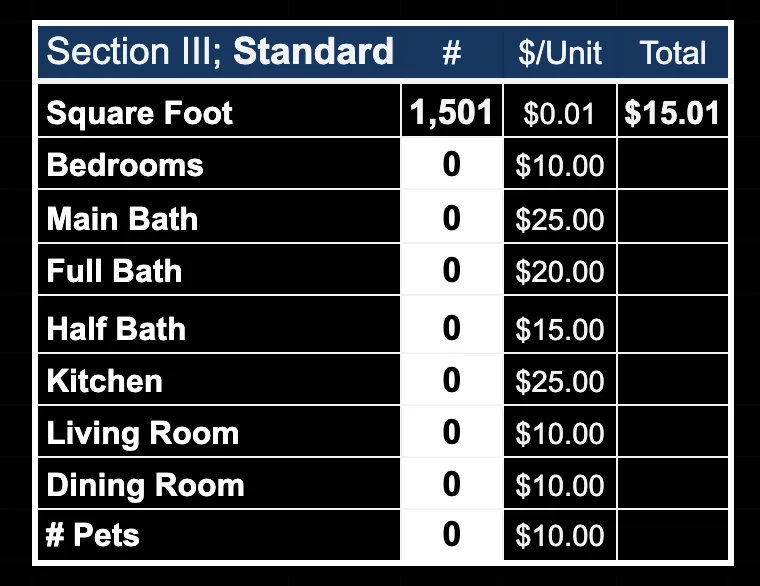Select the Kitchen quantity input cell
The width and height of the screenshot is (760, 586).
pos(451,379)
